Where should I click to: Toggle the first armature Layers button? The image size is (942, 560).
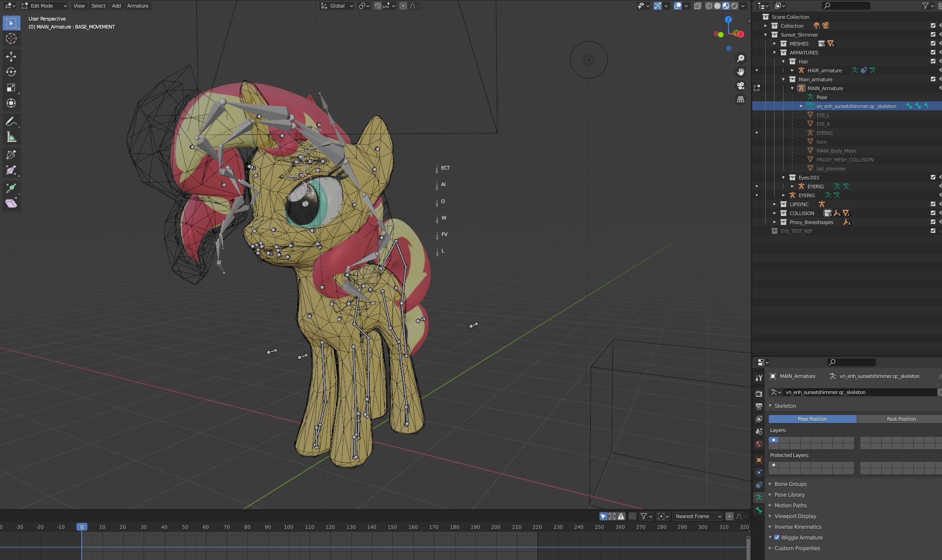click(x=774, y=440)
